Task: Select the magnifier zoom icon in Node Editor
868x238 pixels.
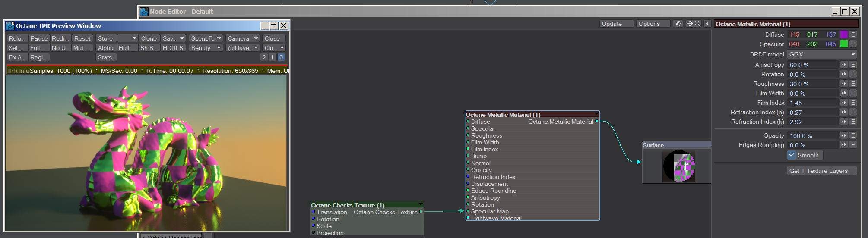Action: (x=697, y=24)
